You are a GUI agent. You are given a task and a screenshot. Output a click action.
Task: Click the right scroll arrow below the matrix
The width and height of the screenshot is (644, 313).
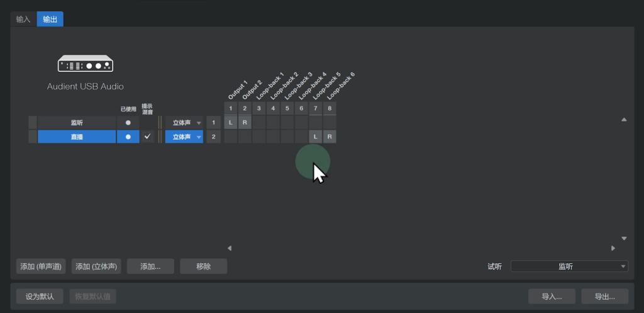(613, 248)
